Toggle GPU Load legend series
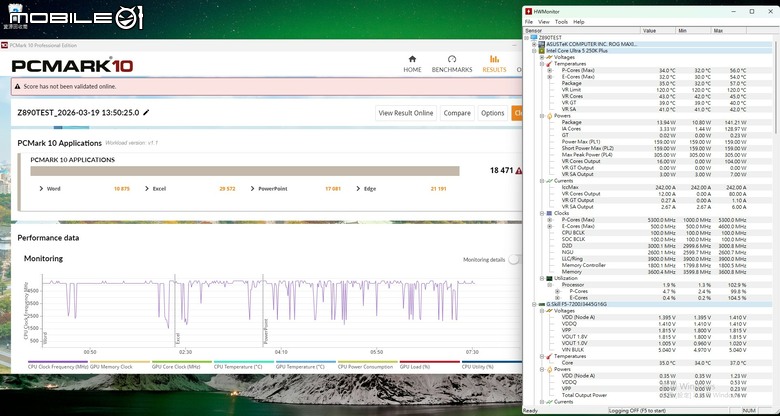This screenshot has height=416, width=780. click(429, 366)
